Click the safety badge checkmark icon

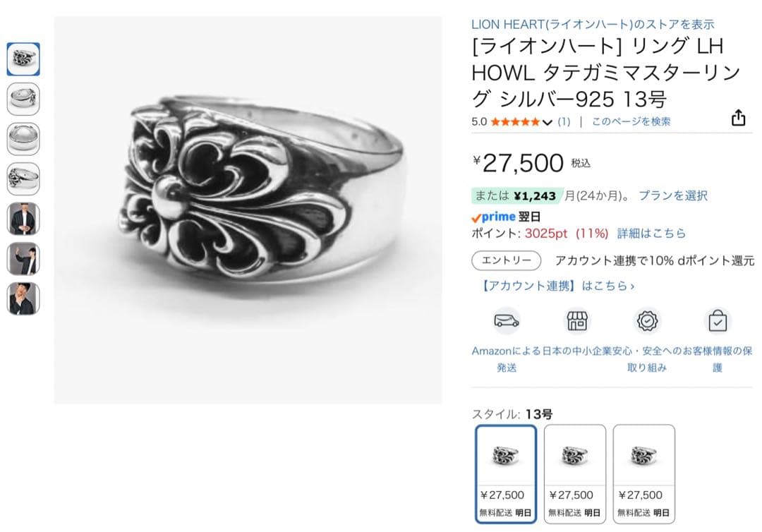(x=647, y=320)
